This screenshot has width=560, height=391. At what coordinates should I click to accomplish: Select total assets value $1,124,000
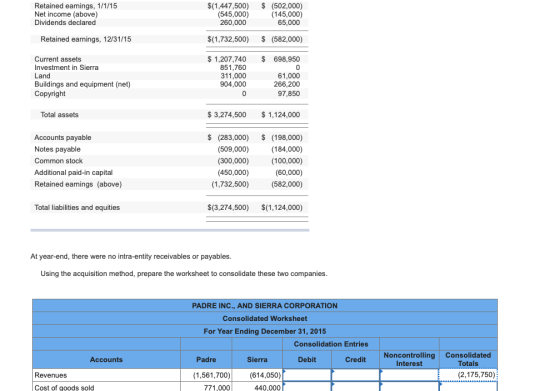point(281,115)
